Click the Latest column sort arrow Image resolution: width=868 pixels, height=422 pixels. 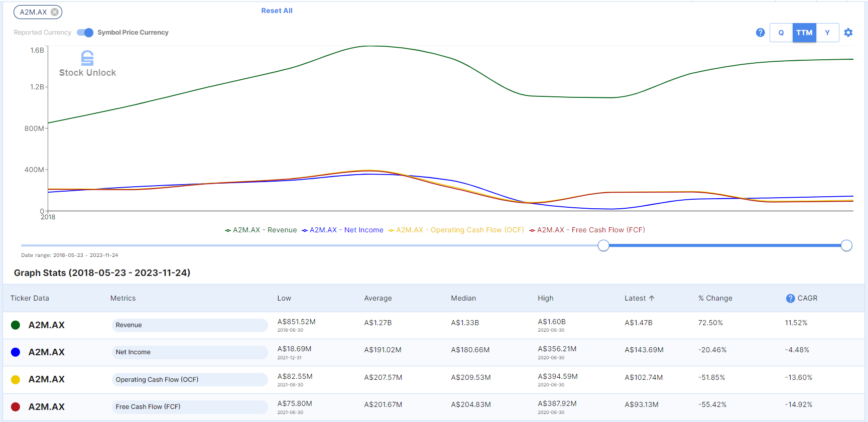[x=652, y=298]
